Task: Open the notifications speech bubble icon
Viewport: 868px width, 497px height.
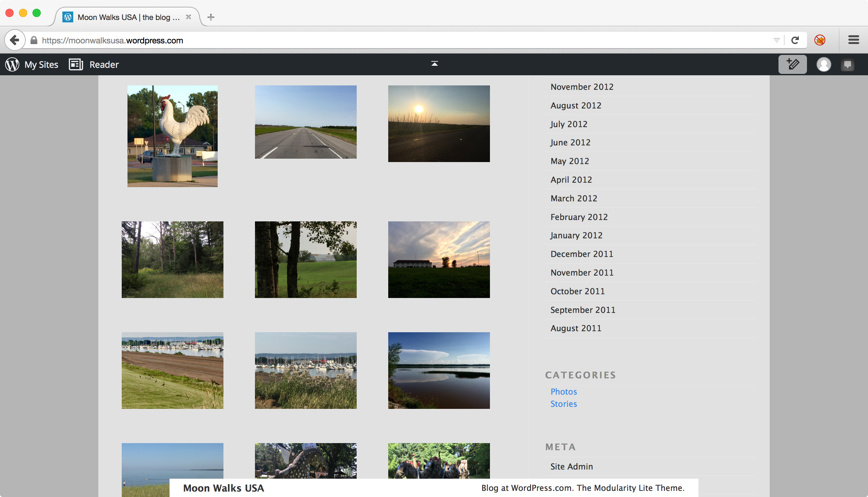Action: coord(847,64)
